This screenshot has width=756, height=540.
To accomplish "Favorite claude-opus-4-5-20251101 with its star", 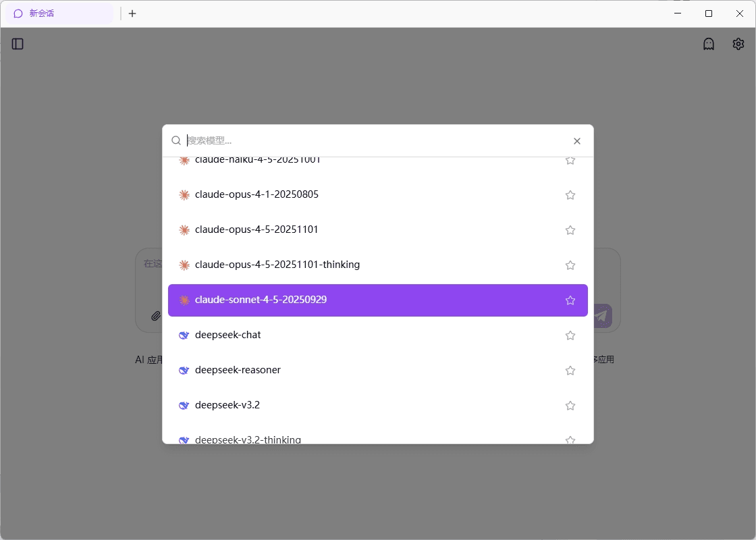I will [x=570, y=230].
